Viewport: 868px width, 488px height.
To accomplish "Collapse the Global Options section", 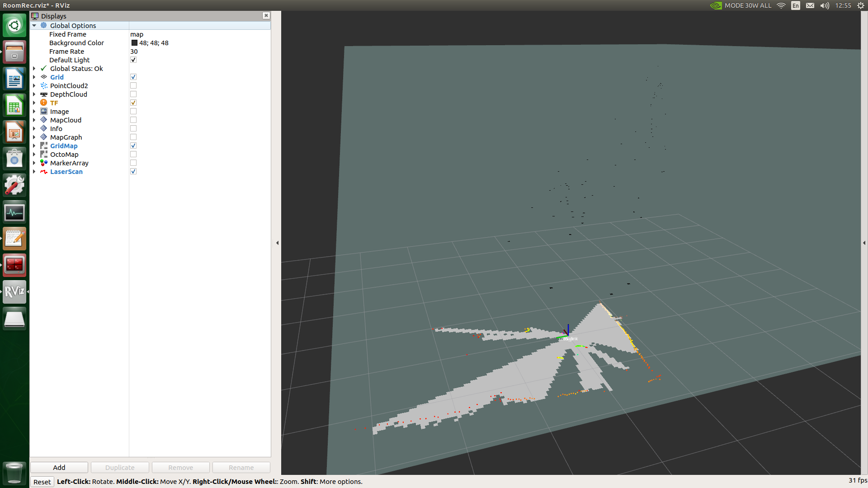I will [34, 26].
